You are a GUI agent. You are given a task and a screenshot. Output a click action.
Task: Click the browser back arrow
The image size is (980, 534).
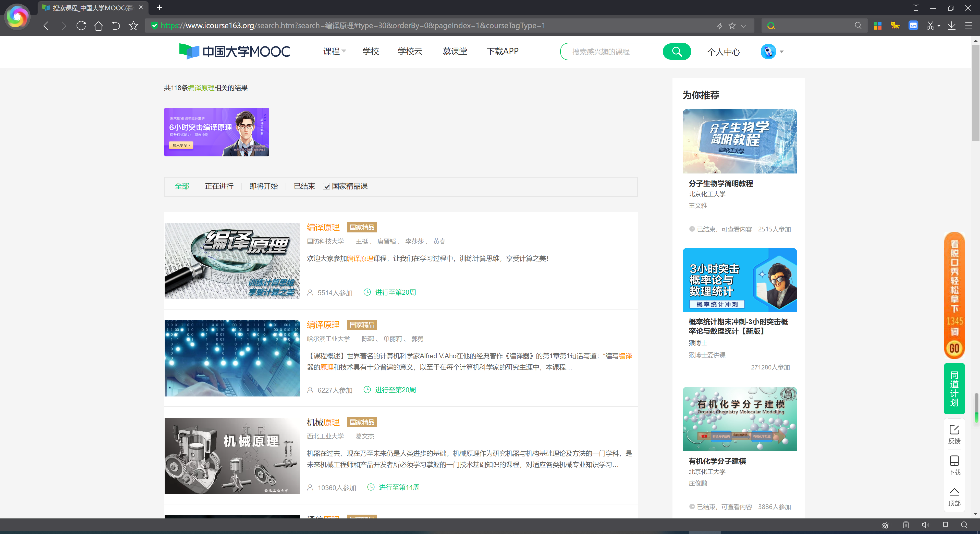[x=46, y=26]
